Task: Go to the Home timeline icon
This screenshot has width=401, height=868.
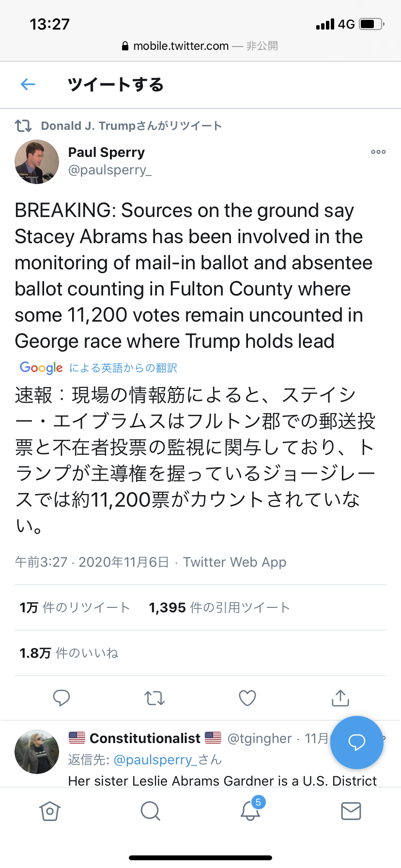Action: pyautogui.click(x=50, y=811)
